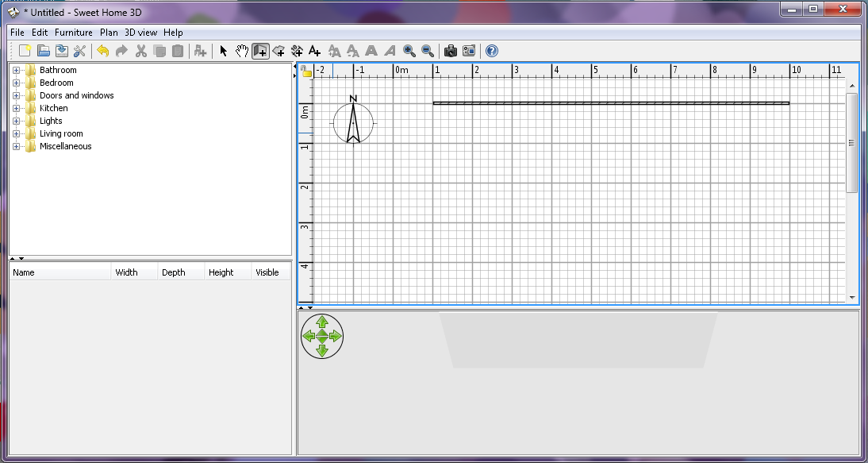Screen dimensions: 868x463
Task: Click the Add furniture to home icon
Action: 201,51
